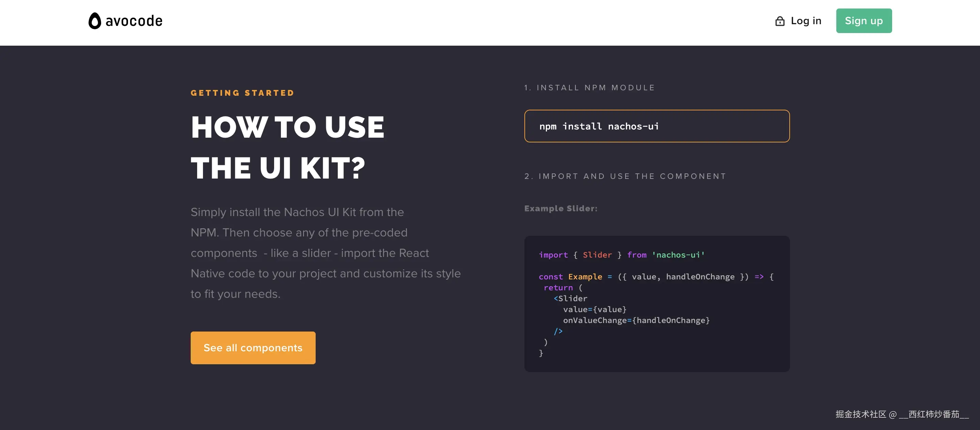
Task: Click the value={value} code line
Action: click(x=594, y=309)
